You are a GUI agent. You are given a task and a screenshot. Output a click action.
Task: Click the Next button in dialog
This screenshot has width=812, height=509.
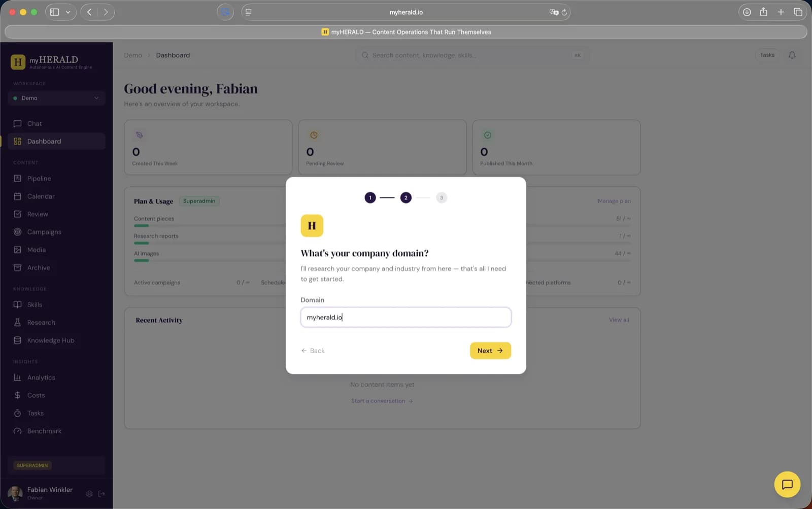(490, 351)
